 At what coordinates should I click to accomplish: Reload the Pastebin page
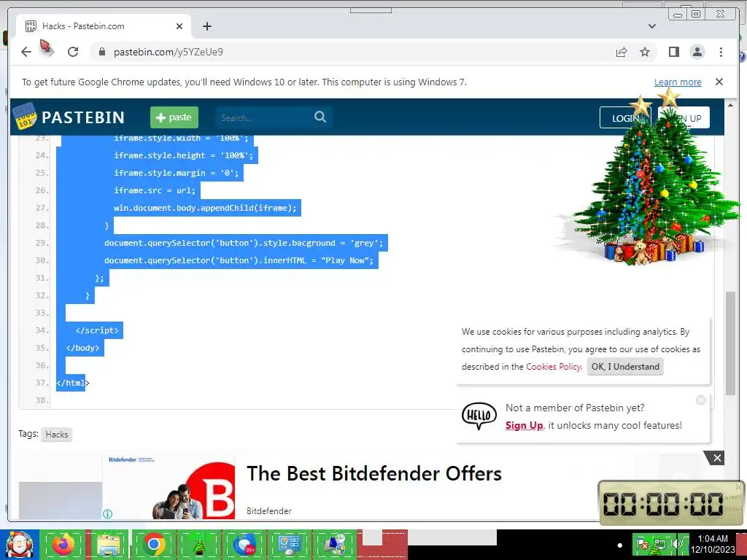click(73, 52)
